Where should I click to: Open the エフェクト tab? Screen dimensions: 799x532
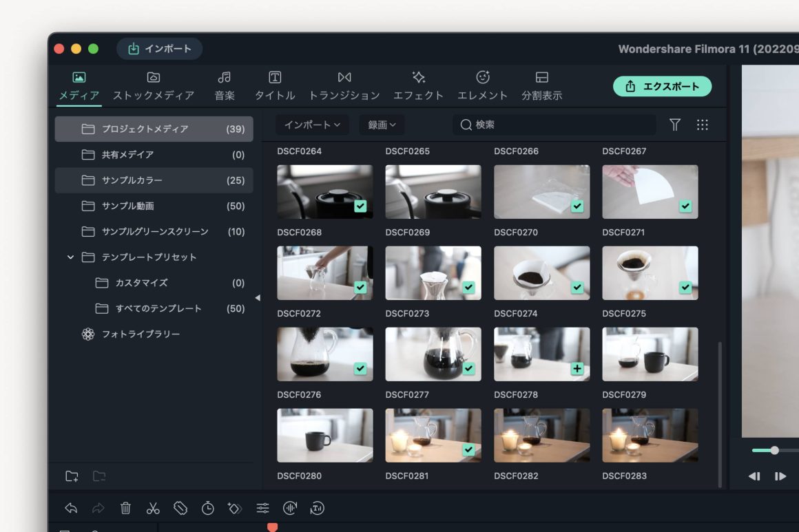[x=418, y=86]
